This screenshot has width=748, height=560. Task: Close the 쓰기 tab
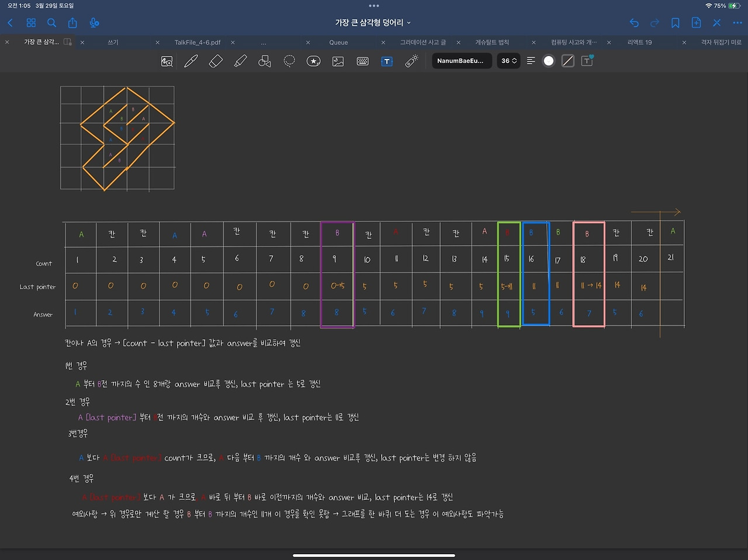pos(82,42)
